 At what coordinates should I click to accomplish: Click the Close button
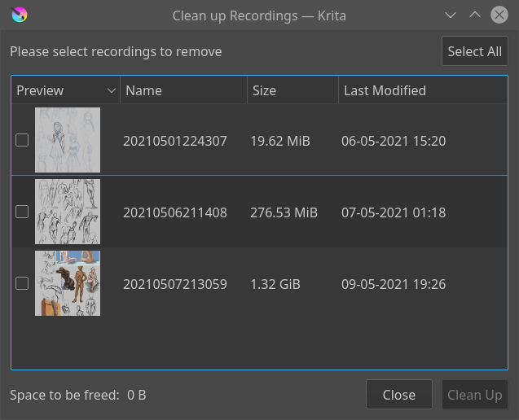pyautogui.click(x=399, y=395)
